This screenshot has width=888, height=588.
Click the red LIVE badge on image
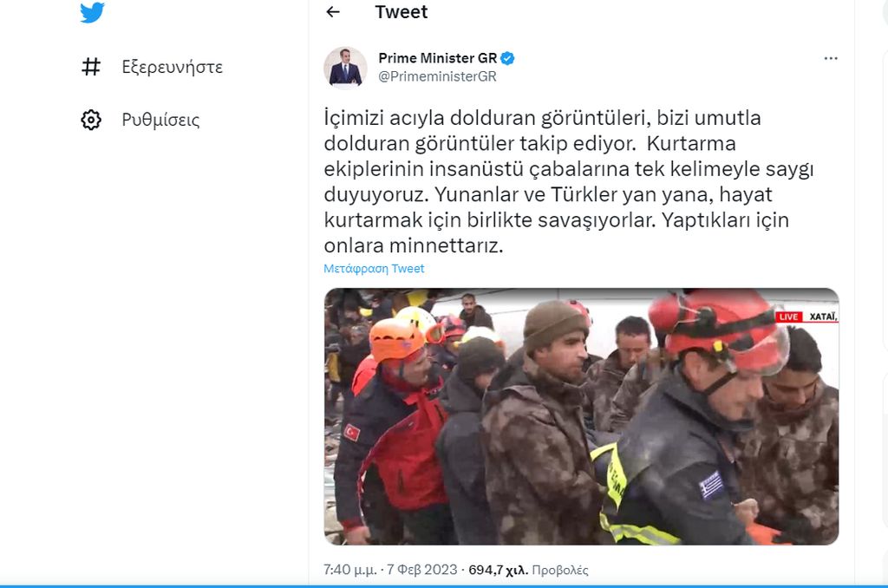click(x=788, y=317)
